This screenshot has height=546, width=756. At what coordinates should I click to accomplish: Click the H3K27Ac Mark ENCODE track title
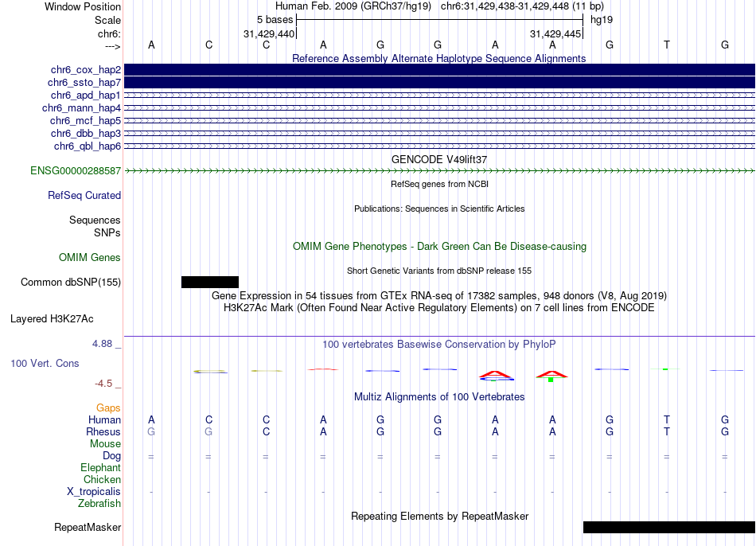click(439, 308)
